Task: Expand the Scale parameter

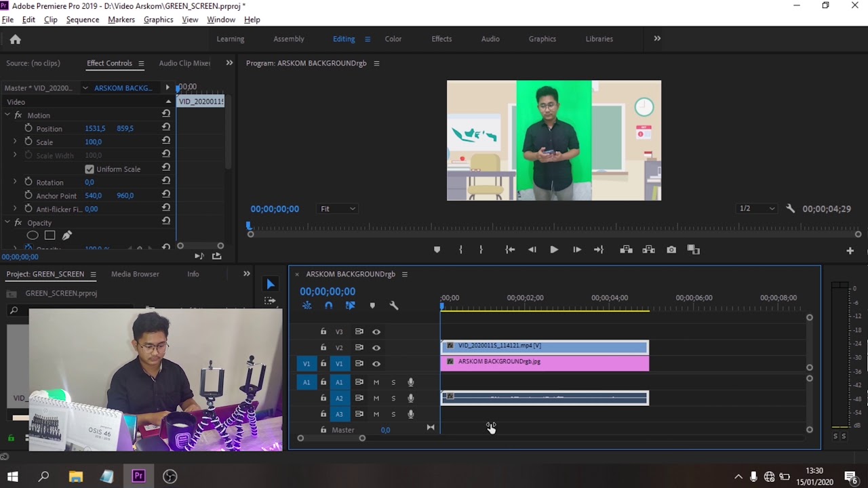Action: coord(15,142)
